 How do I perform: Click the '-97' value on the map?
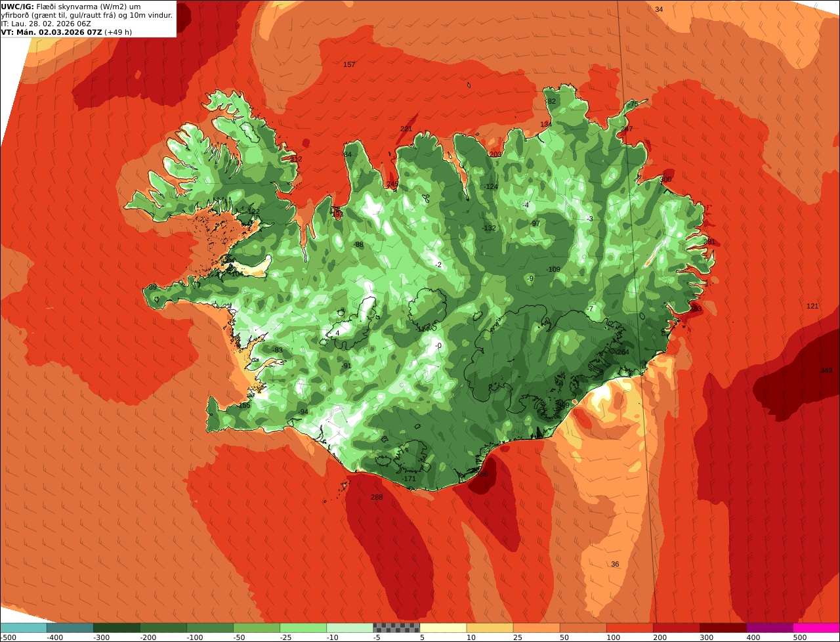point(535,223)
